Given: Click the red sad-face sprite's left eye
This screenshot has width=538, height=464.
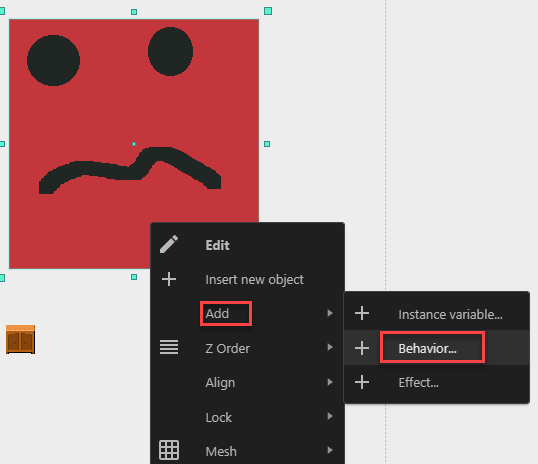Looking at the screenshot, I should (54, 60).
